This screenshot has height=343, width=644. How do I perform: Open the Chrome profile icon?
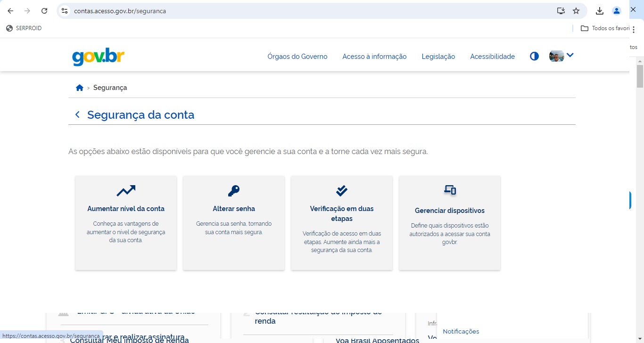617,11
